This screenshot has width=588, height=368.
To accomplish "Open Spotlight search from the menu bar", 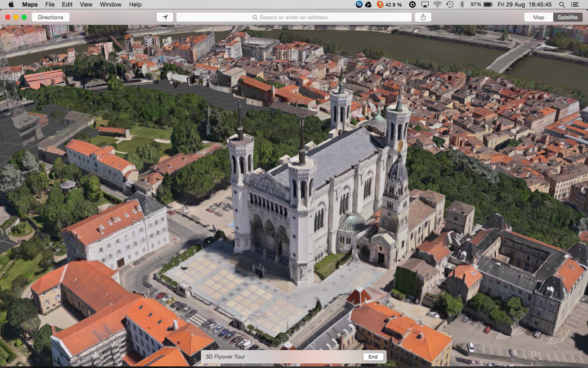I will (562, 4).
